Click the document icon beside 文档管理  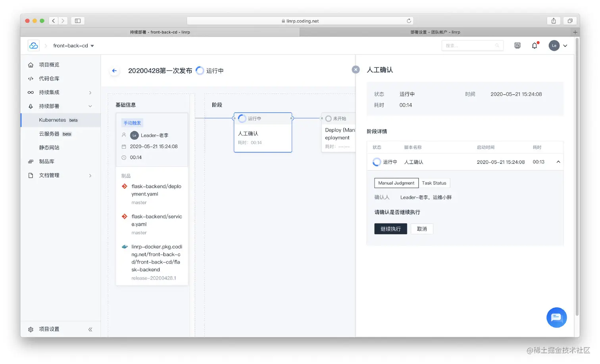[x=31, y=175]
